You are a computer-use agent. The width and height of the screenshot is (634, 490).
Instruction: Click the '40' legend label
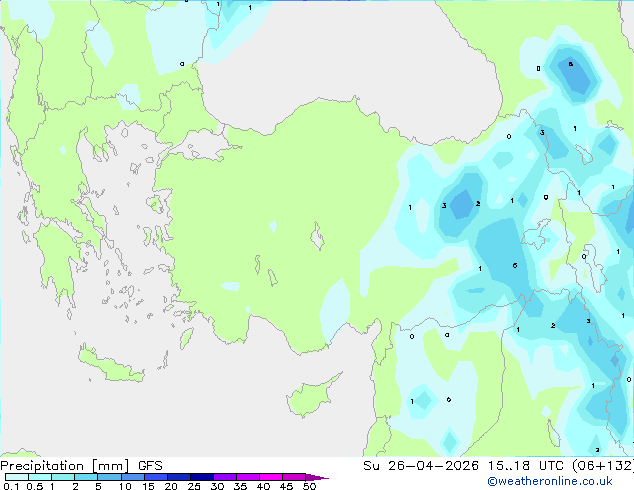263,486
